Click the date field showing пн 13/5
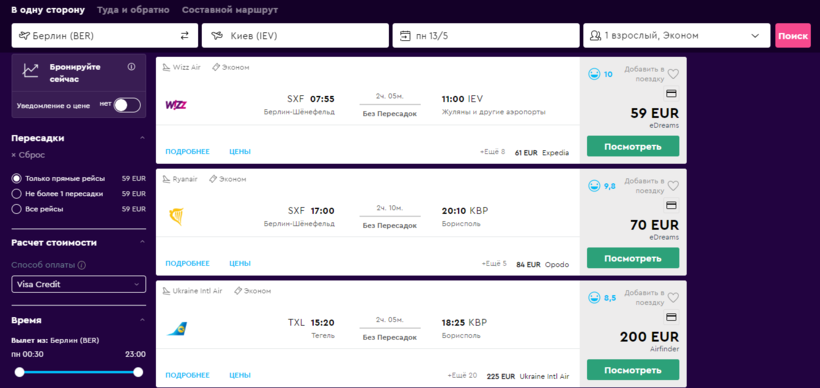 [x=486, y=36]
